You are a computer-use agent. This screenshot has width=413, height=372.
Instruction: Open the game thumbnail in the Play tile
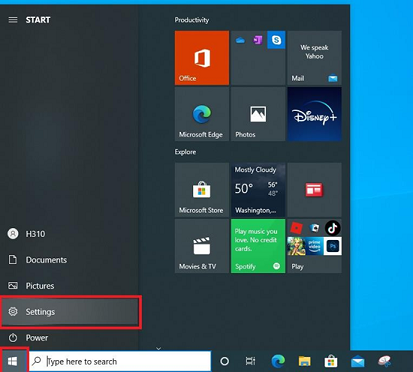(296, 246)
